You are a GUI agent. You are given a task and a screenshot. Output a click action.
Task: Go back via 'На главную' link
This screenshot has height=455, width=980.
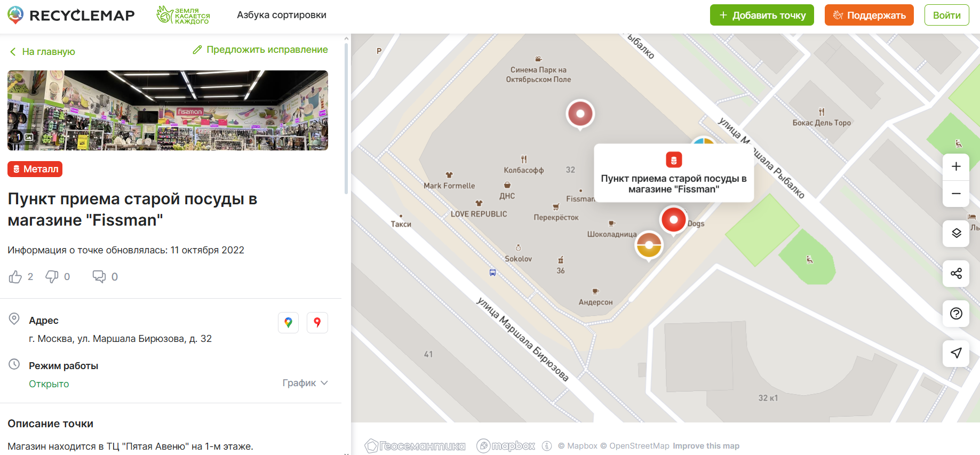tap(42, 52)
